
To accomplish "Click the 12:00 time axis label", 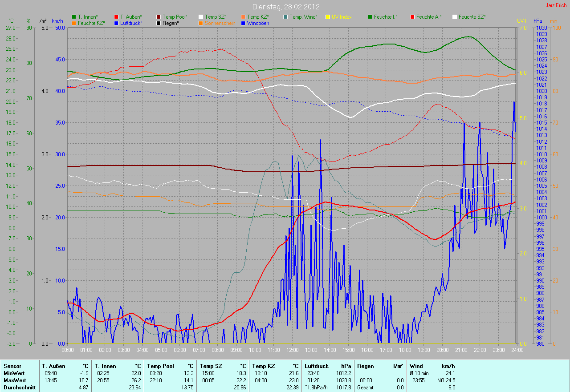I will pos(292,350).
